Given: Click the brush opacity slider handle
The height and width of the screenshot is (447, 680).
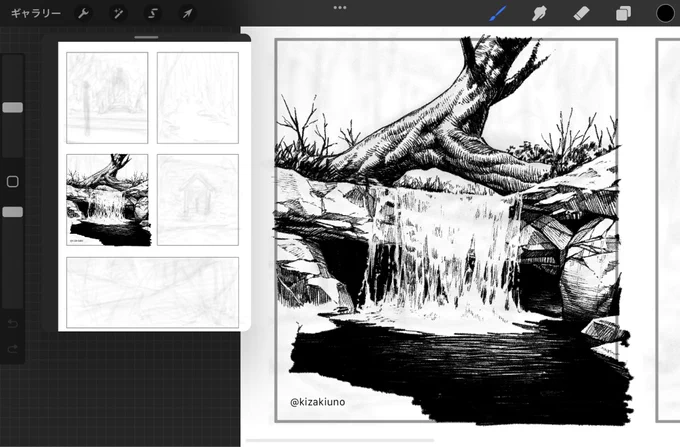Looking at the screenshot, I should click(x=13, y=212).
